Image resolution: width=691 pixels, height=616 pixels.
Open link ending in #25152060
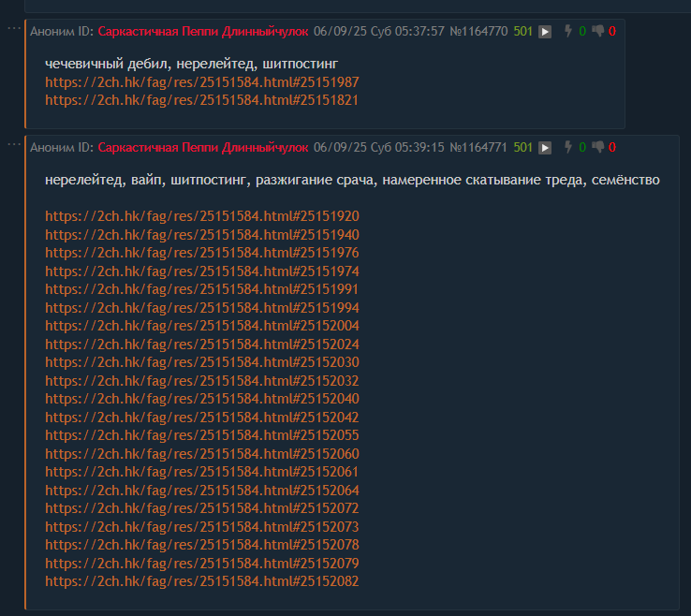[202, 454]
